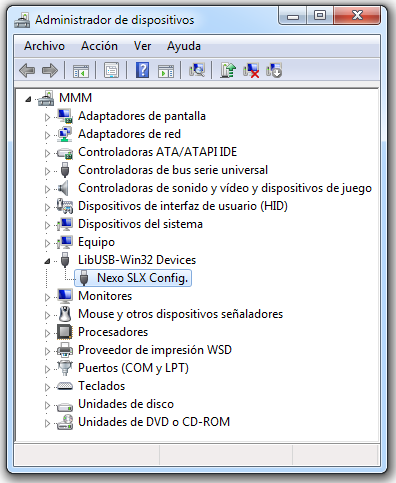Select the MMM computer label
This screenshot has height=483, width=396.
pyautogui.click(x=75, y=98)
